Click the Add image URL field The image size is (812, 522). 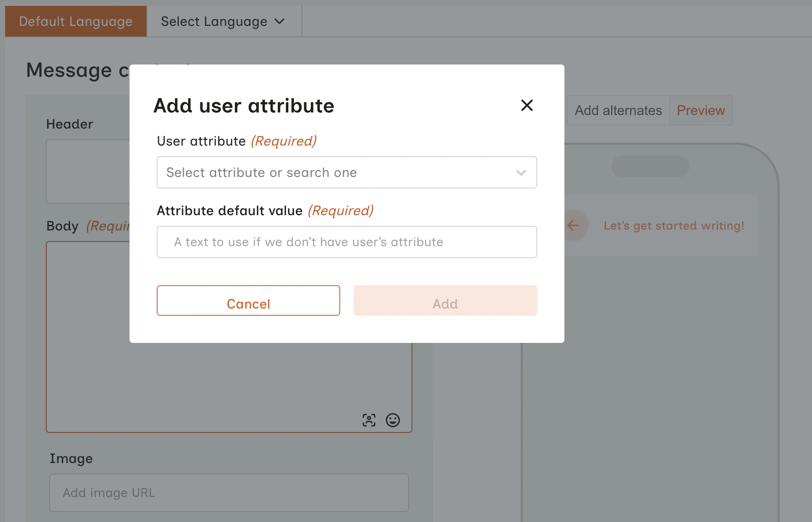(228, 492)
